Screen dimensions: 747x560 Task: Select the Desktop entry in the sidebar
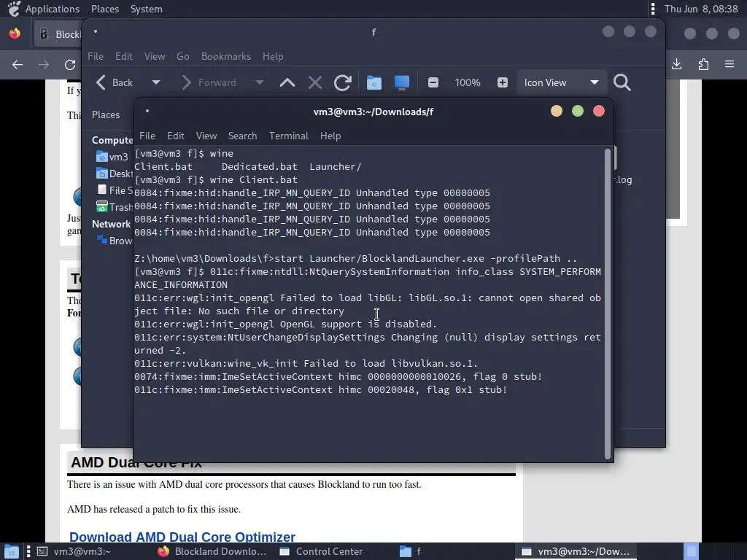tap(115, 174)
